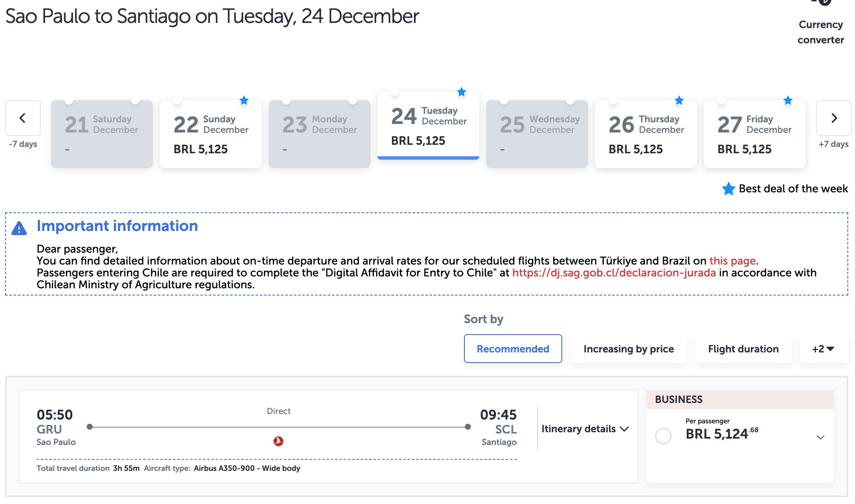Viewport: 855px width, 504px height.
Task: Select the Business fare radio button
Action: point(663,436)
